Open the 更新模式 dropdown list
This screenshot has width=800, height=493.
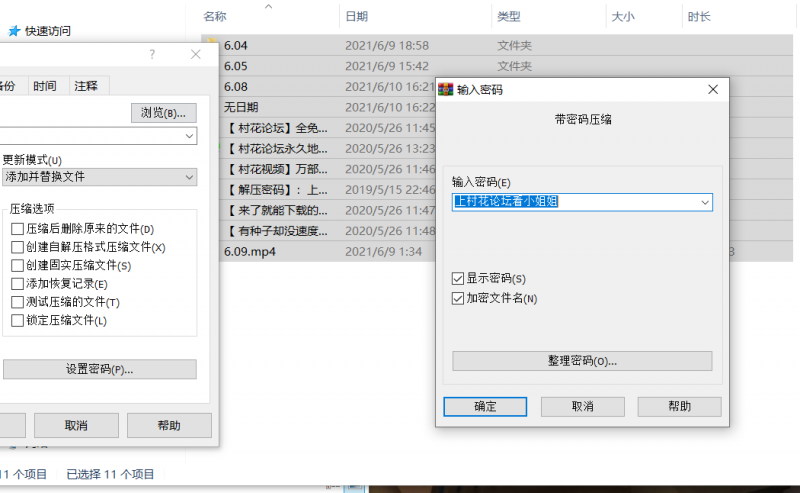[x=189, y=177]
